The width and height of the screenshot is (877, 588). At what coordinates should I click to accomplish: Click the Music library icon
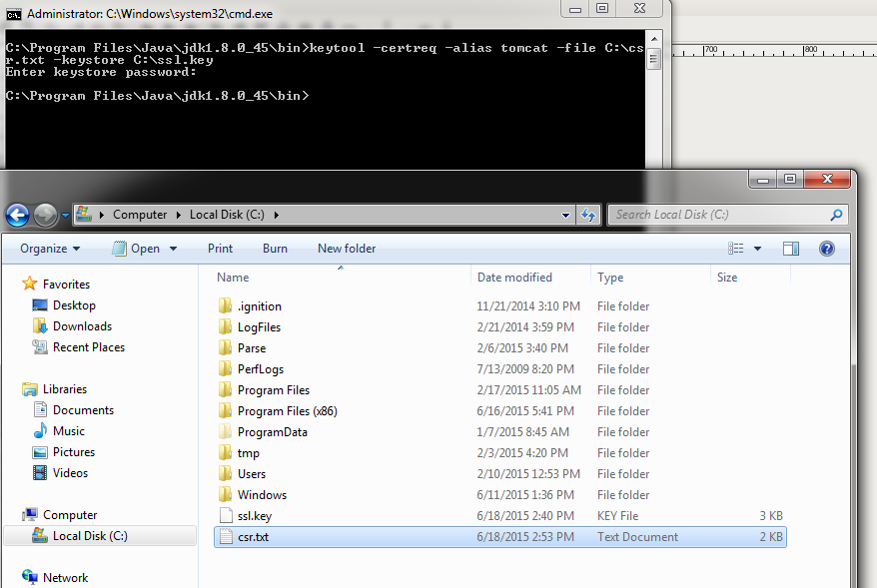tap(40, 431)
